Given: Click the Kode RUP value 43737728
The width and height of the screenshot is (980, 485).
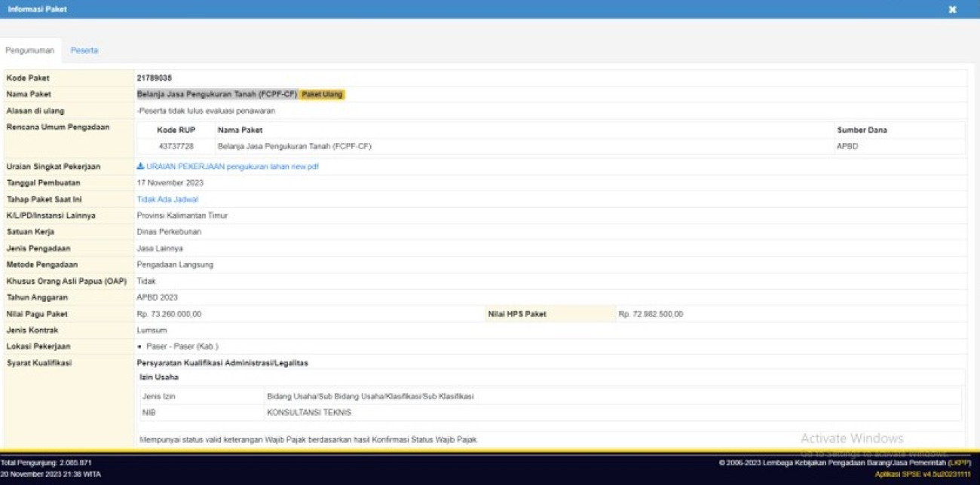Looking at the screenshot, I should click(x=176, y=147).
